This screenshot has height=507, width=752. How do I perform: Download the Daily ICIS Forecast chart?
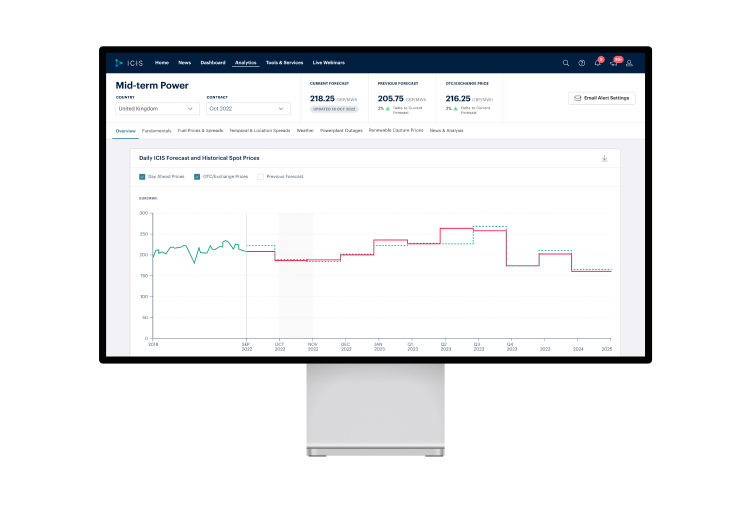(x=604, y=158)
